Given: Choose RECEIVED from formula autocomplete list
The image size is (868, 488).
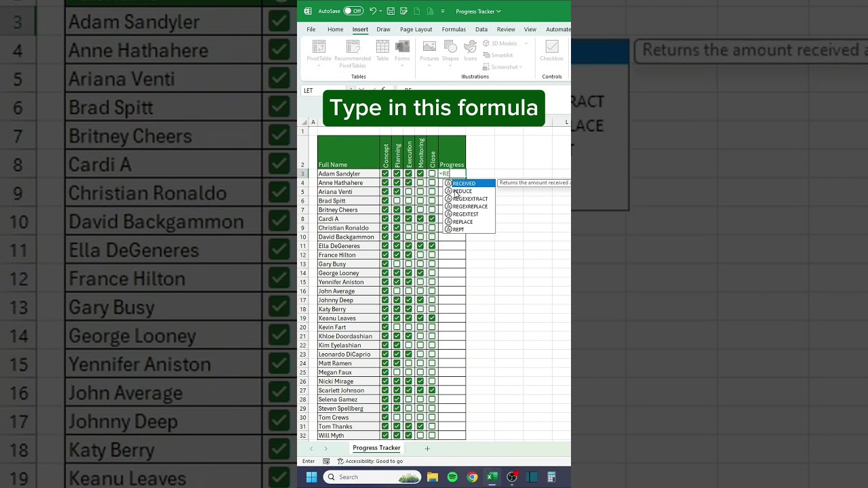Looking at the screenshot, I should coord(469,184).
